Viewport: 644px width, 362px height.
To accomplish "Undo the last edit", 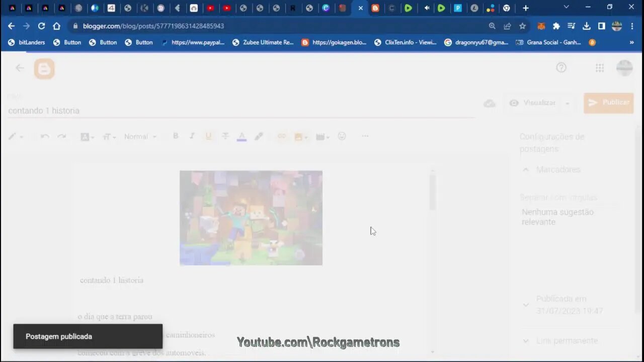I will (45, 137).
